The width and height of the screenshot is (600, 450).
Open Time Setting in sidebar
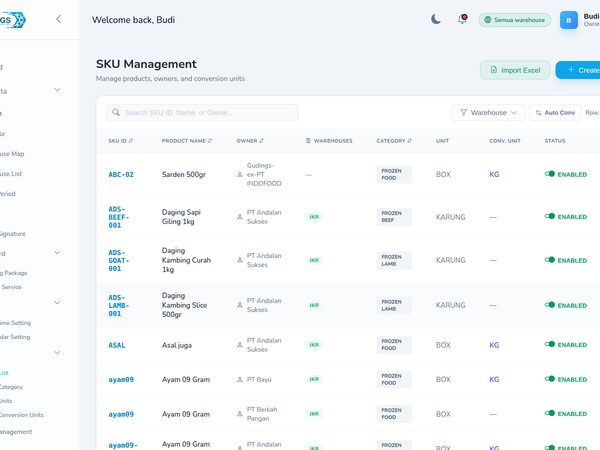[x=15, y=323]
